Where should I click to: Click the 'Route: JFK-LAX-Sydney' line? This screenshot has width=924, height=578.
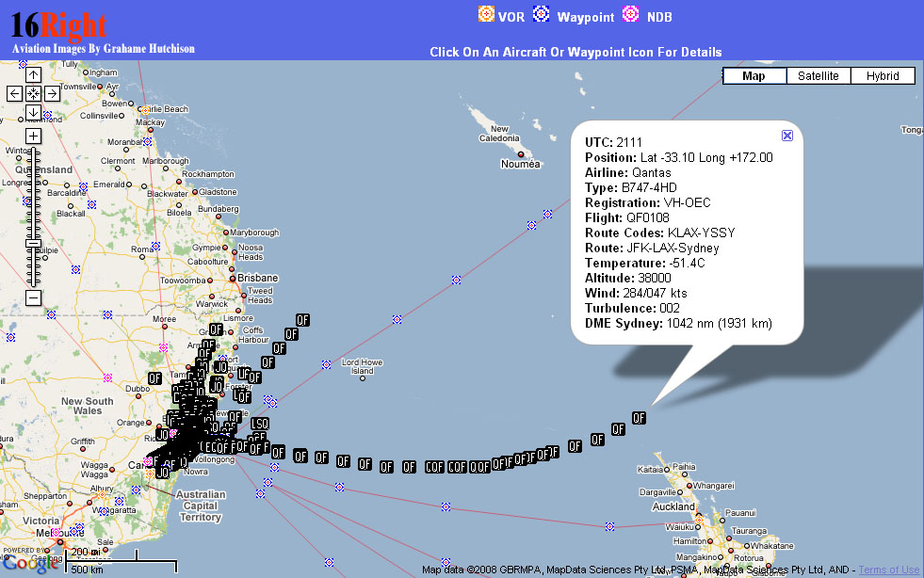652,249
